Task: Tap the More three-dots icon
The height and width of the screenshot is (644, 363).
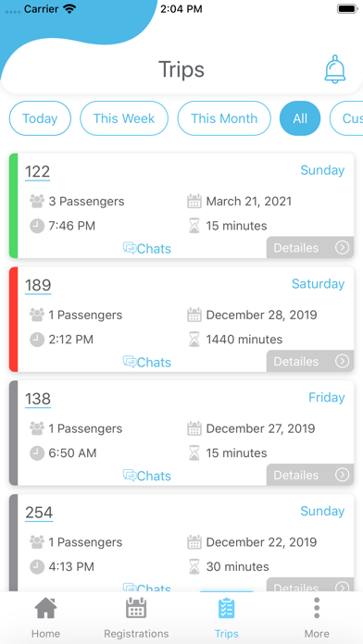Action: click(x=317, y=608)
